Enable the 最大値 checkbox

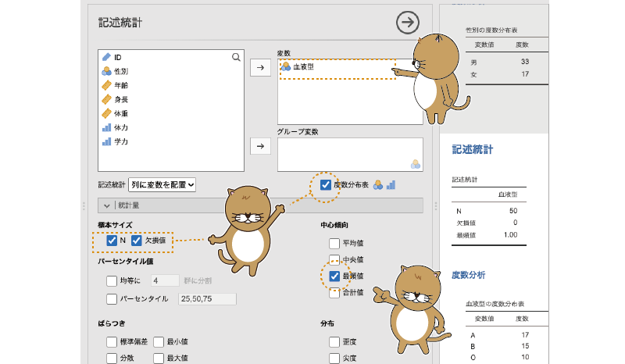[x=159, y=358]
